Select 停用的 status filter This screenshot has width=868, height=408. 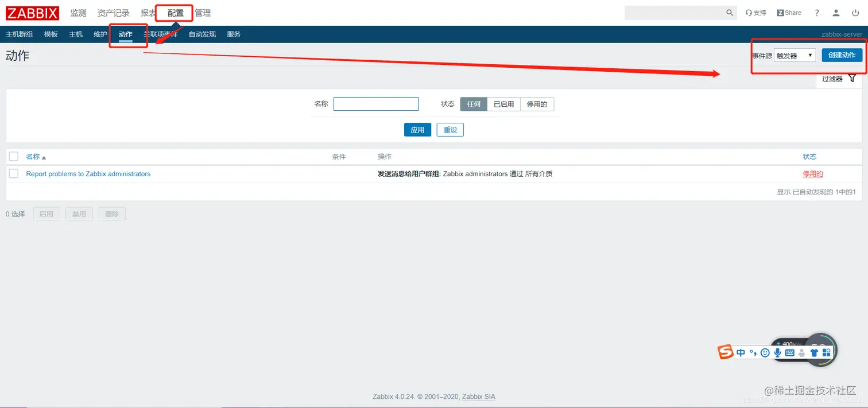[537, 104]
